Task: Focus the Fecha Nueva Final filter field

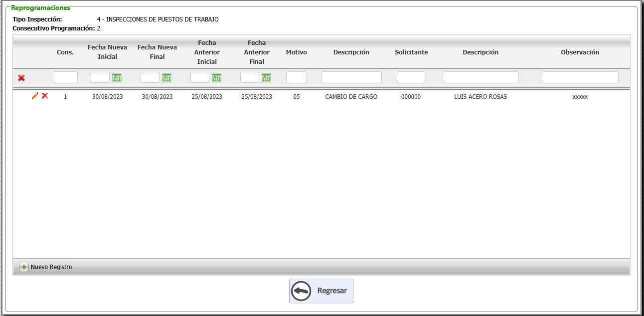Action: [x=150, y=77]
